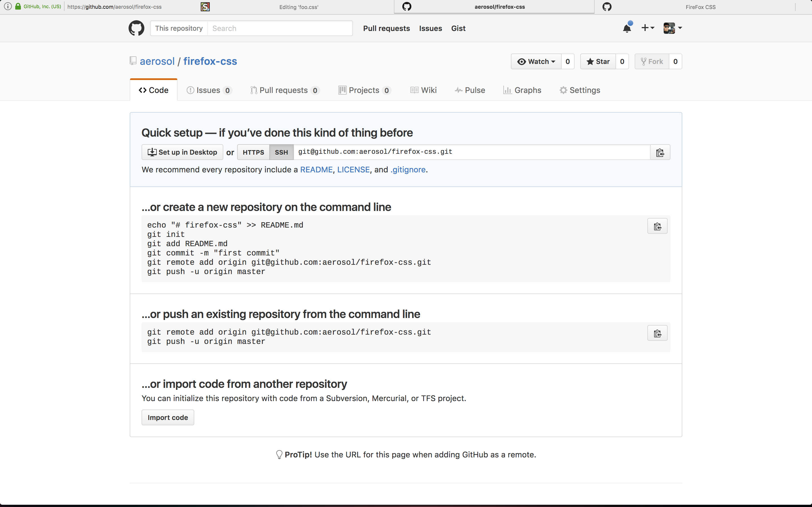812x507 pixels.
Task: Click the GitHub Octocat logo
Action: pos(136,28)
